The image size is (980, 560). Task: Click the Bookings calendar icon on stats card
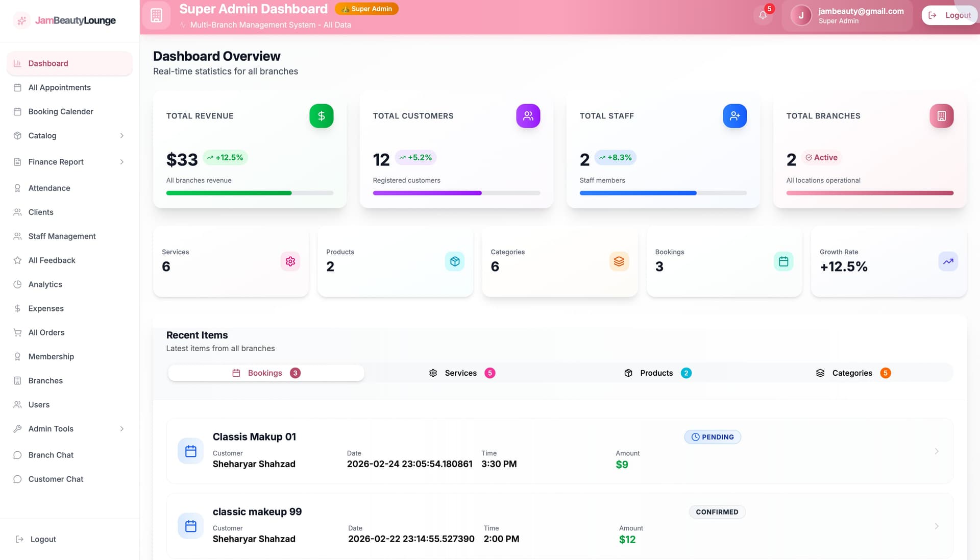(783, 261)
